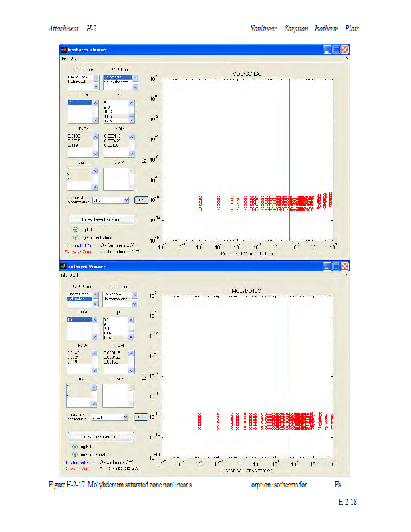This screenshot has height=532, width=411.
Task: Click the MATLAB icon in bottom Isotherm Viewer title bar
Action: 64,266
